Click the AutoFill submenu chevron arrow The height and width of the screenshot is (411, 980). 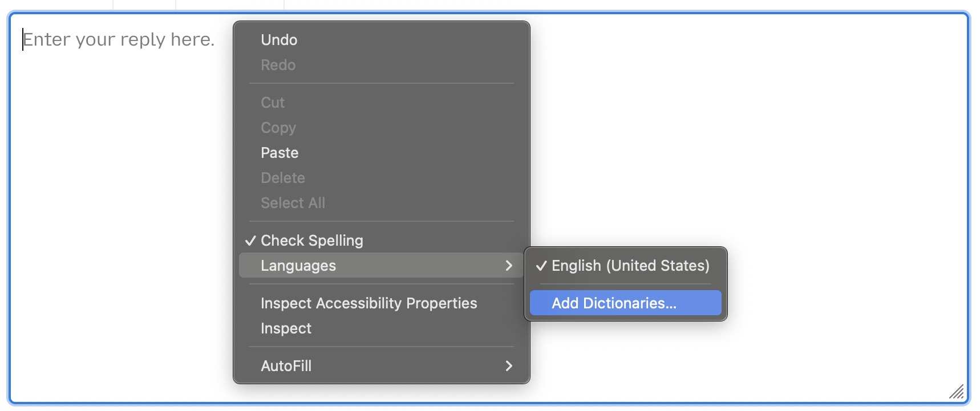point(509,366)
